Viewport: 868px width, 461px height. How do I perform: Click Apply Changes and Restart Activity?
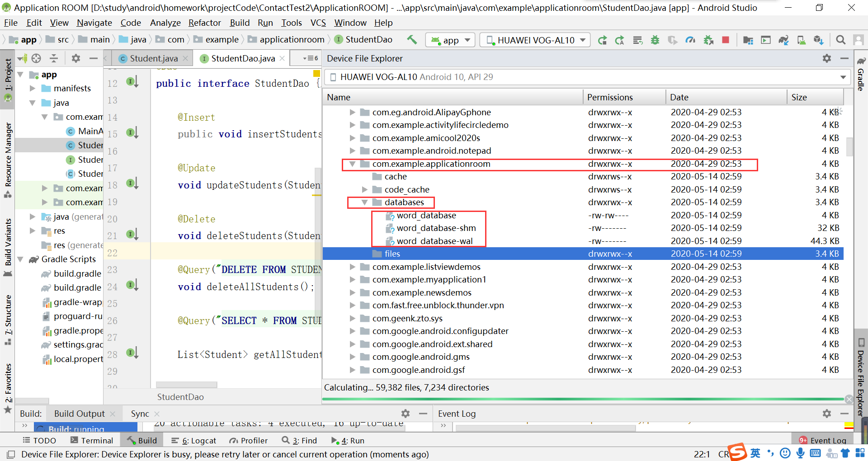(x=602, y=40)
